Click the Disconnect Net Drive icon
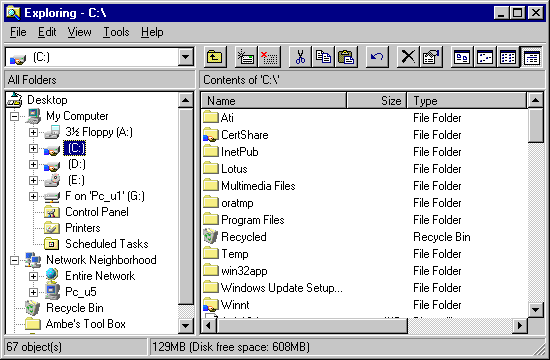 point(269,57)
